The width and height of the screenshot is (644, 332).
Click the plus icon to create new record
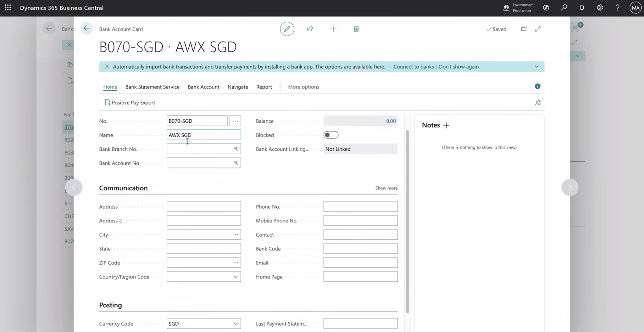333,29
